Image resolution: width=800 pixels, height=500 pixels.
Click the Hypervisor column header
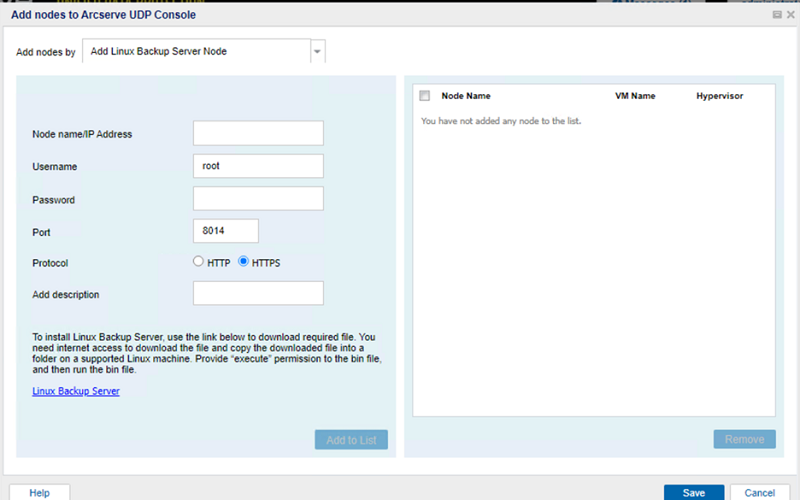(719, 96)
